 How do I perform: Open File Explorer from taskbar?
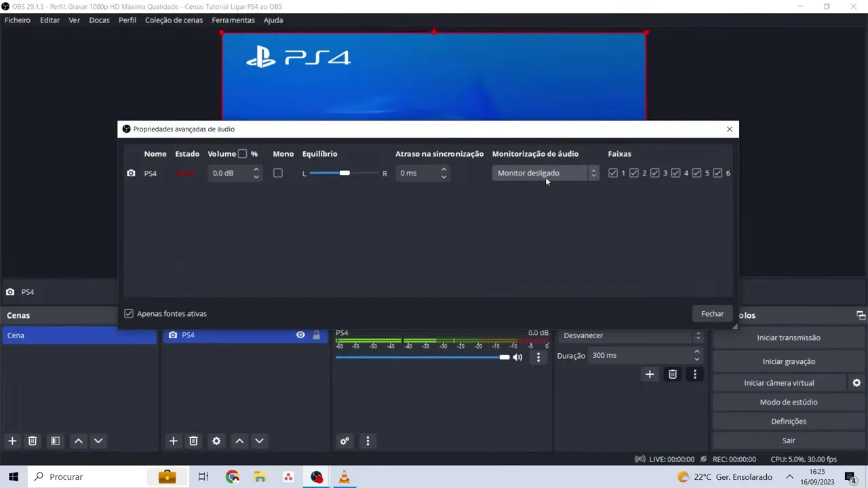260,476
